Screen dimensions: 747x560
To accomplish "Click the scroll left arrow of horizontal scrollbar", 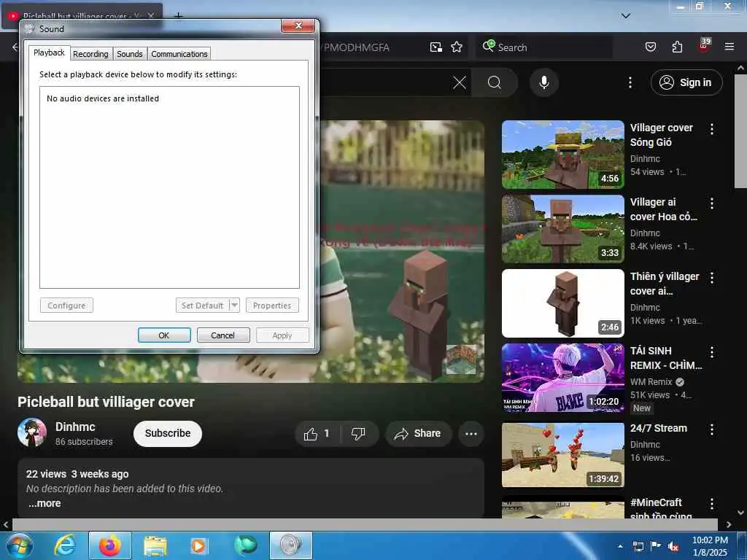I will [6, 524].
